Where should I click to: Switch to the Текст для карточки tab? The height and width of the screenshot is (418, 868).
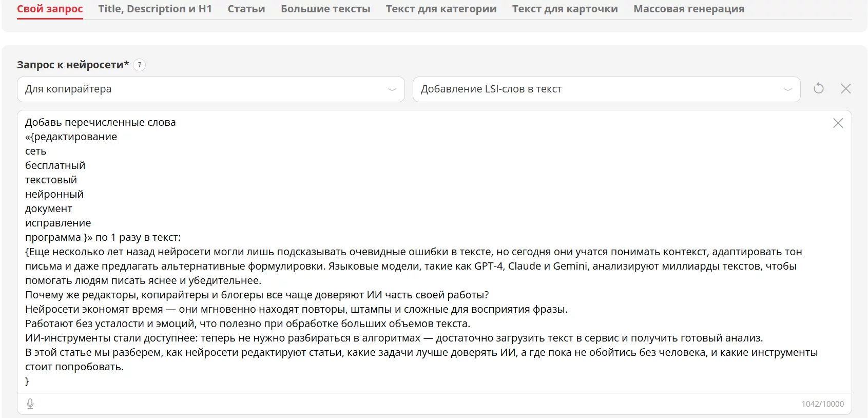tap(565, 9)
